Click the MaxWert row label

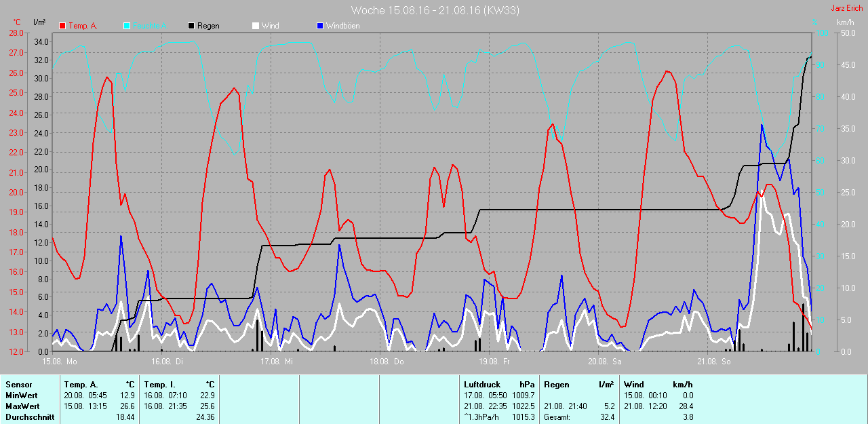pyautogui.click(x=23, y=406)
